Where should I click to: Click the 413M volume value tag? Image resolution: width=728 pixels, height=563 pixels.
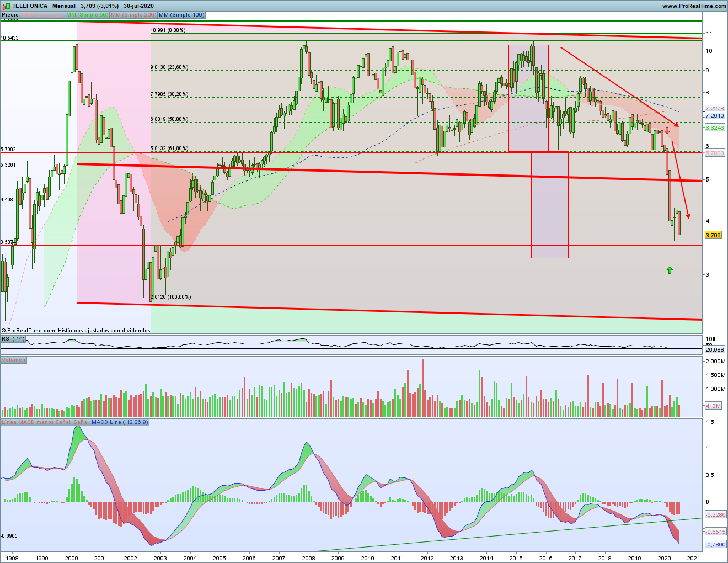[x=713, y=406]
